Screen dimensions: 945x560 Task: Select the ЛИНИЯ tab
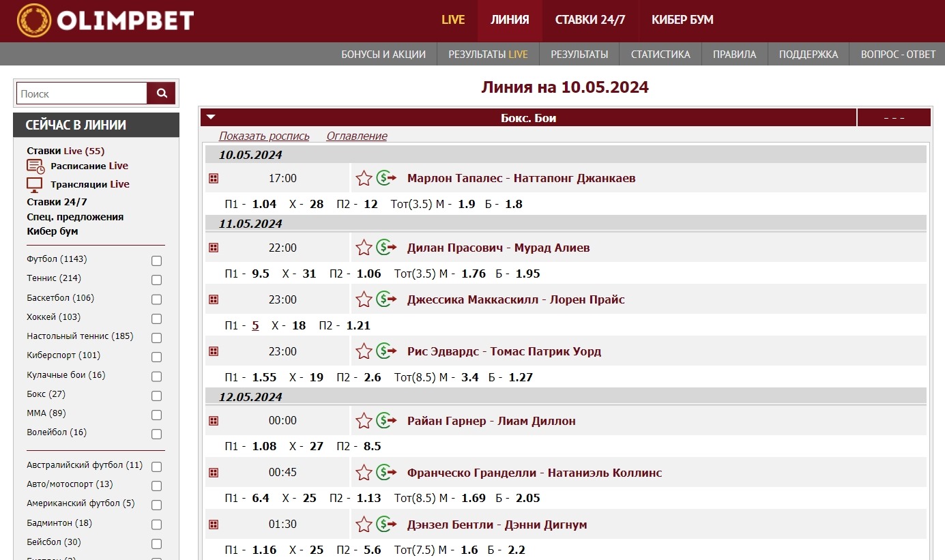[510, 20]
